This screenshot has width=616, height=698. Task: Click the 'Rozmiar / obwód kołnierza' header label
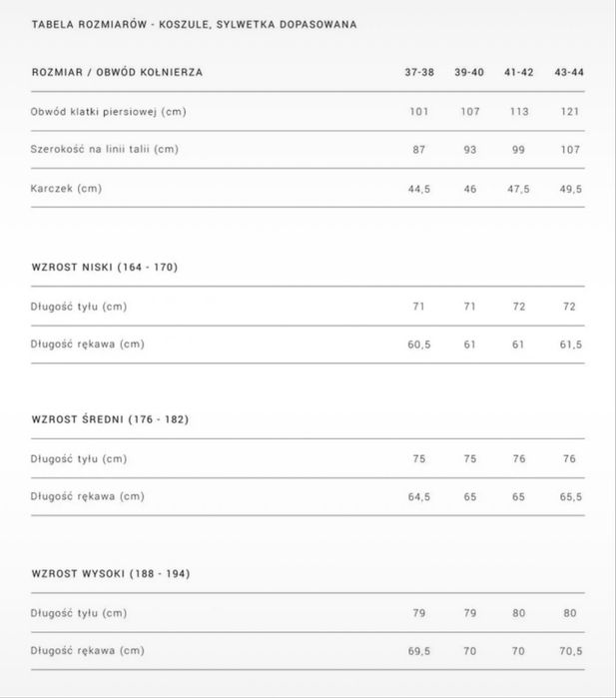tap(116, 73)
